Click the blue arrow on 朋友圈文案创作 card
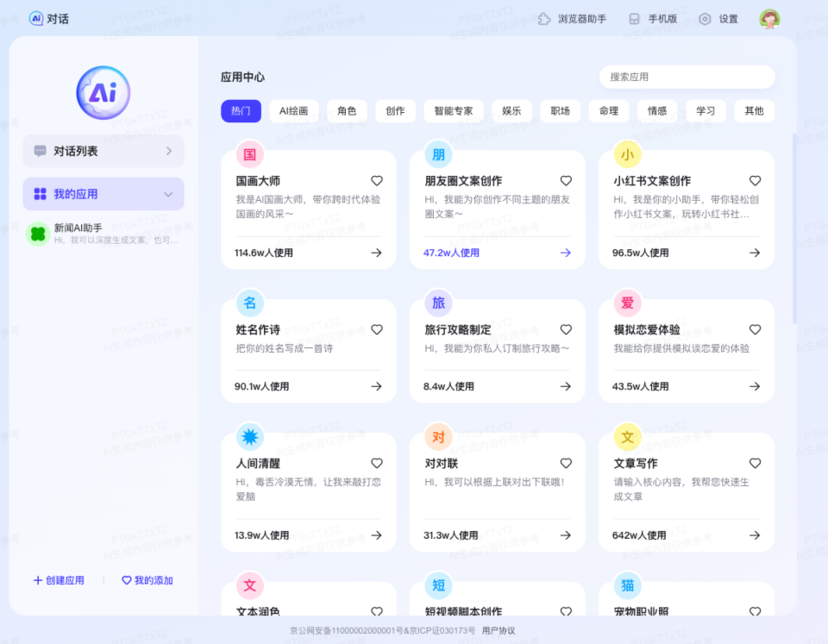828x644 pixels. click(566, 253)
